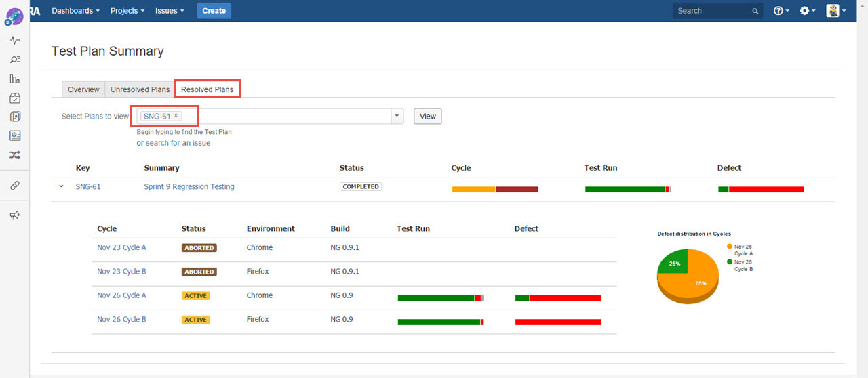The width and height of the screenshot is (868, 378).
Task: Click the Environment column header
Action: (271, 229)
